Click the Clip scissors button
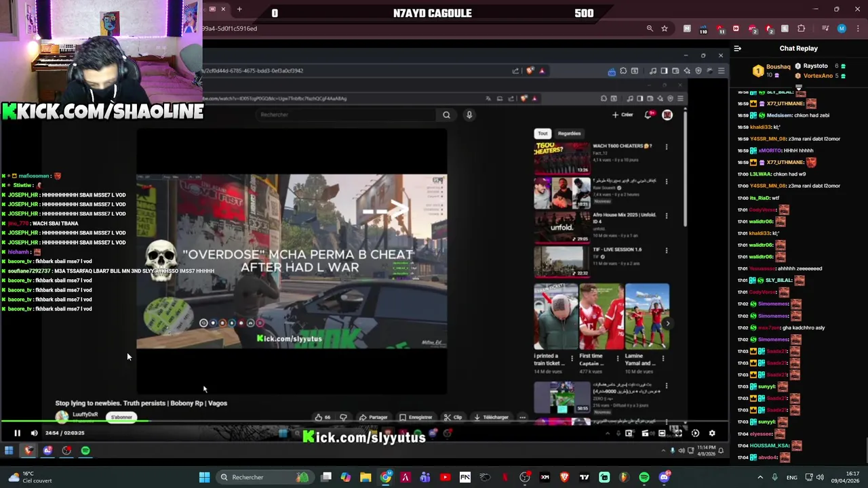 click(x=453, y=418)
